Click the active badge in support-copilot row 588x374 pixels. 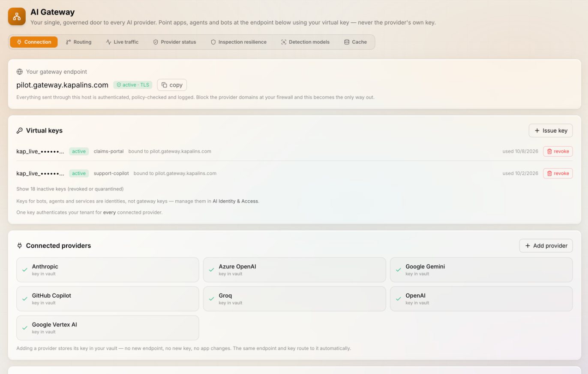click(79, 173)
